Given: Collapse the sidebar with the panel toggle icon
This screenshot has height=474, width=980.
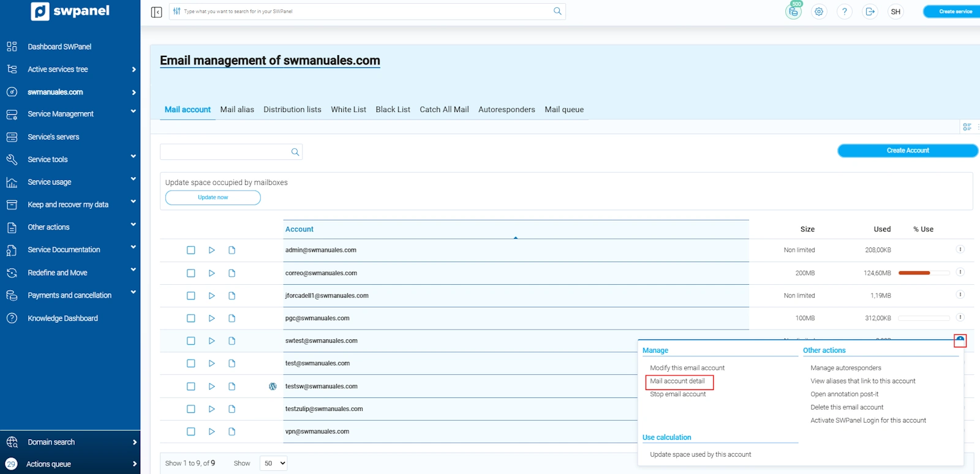Looking at the screenshot, I should [156, 12].
